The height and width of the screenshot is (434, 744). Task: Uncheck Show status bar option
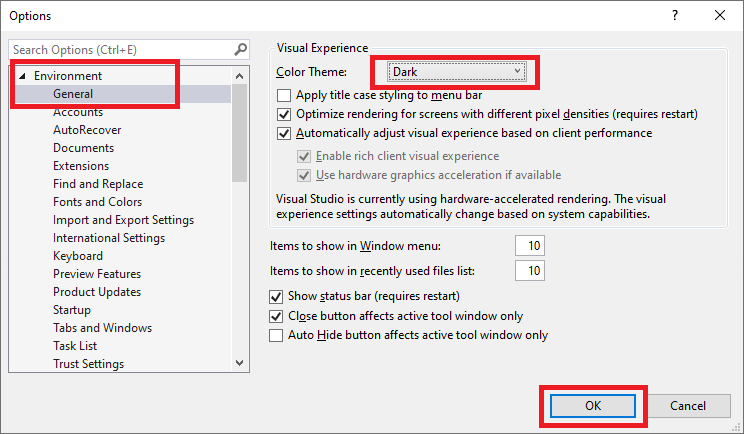(276, 296)
